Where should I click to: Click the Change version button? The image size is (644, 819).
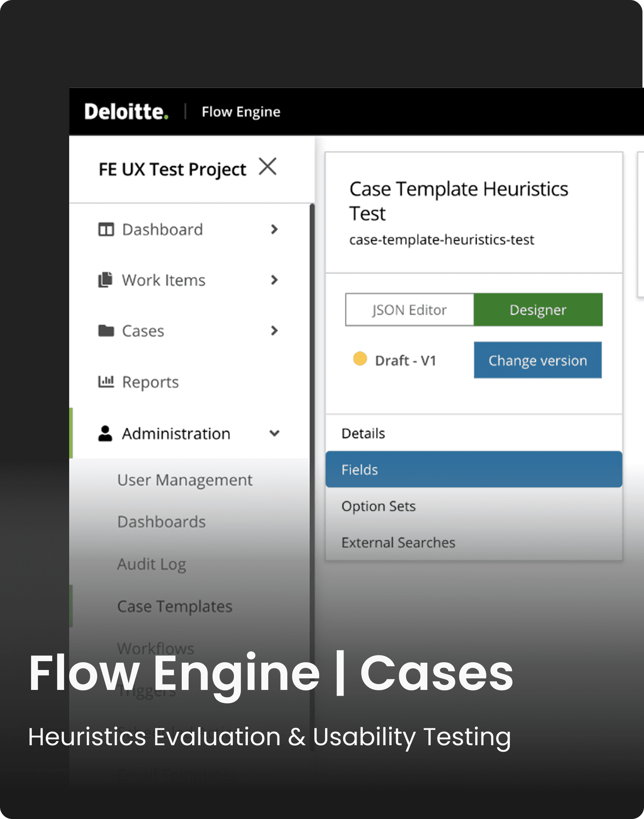pos(538,360)
